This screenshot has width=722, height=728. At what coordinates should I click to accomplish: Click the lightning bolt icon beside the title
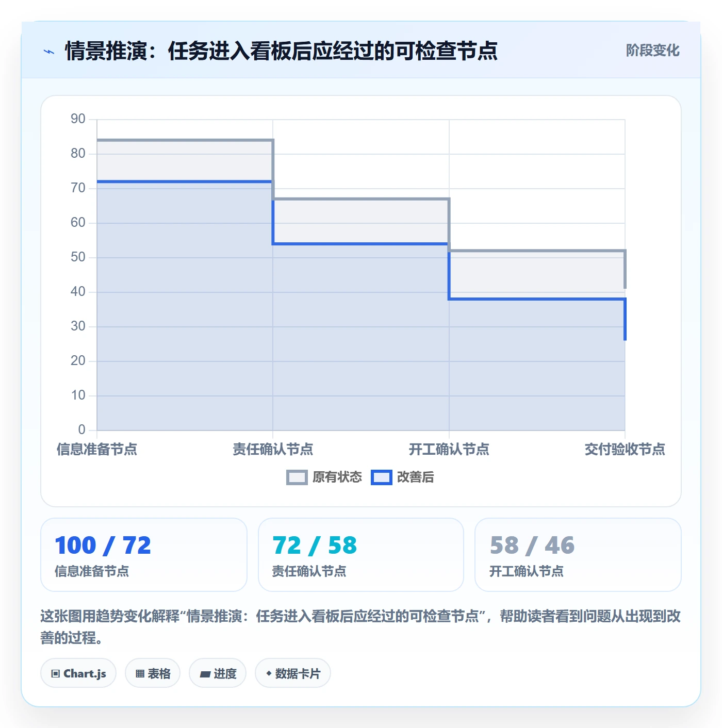coord(49,51)
